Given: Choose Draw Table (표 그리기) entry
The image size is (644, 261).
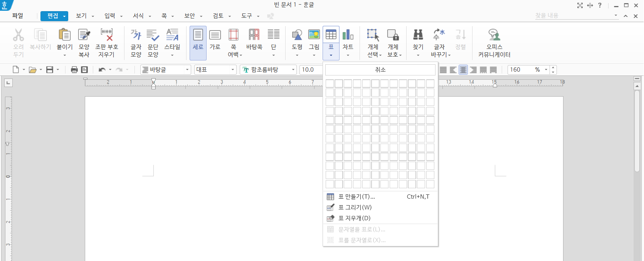Looking at the screenshot, I should [380, 207].
